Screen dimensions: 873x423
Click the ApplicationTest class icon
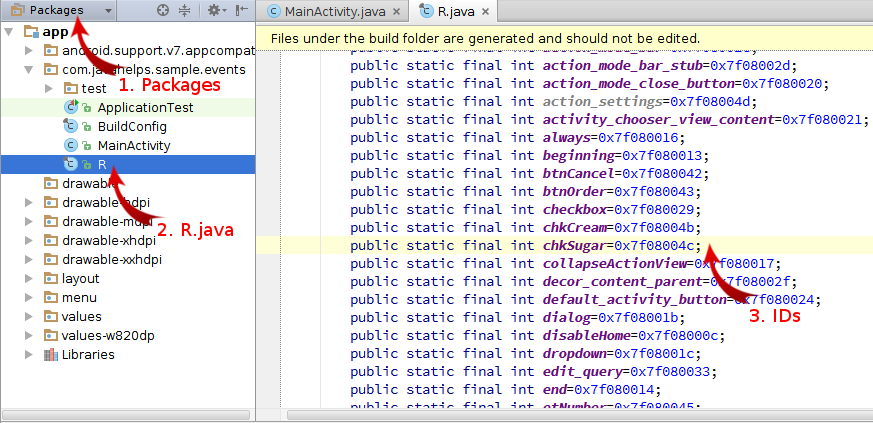click(71, 107)
